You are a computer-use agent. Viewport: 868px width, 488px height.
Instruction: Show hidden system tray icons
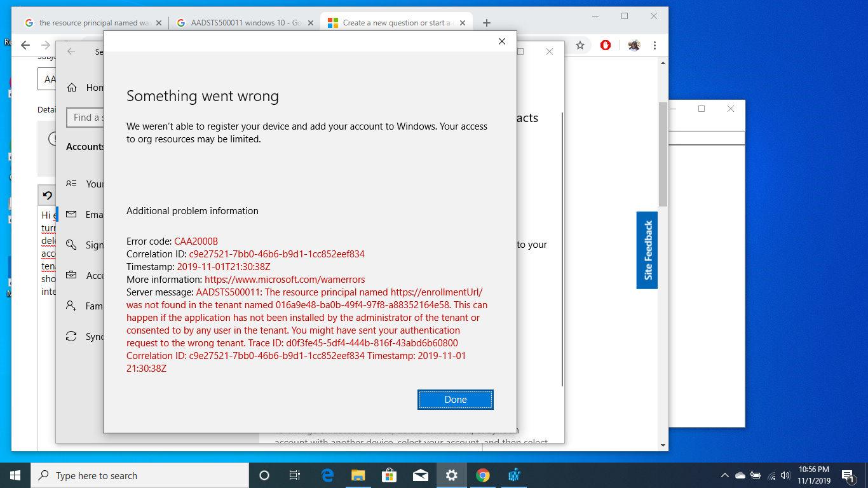point(724,475)
